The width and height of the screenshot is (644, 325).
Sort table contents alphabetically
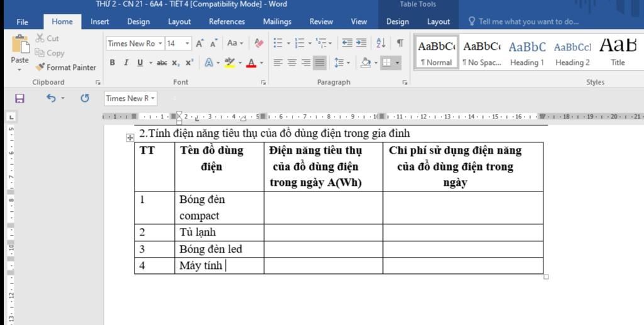[x=380, y=43]
